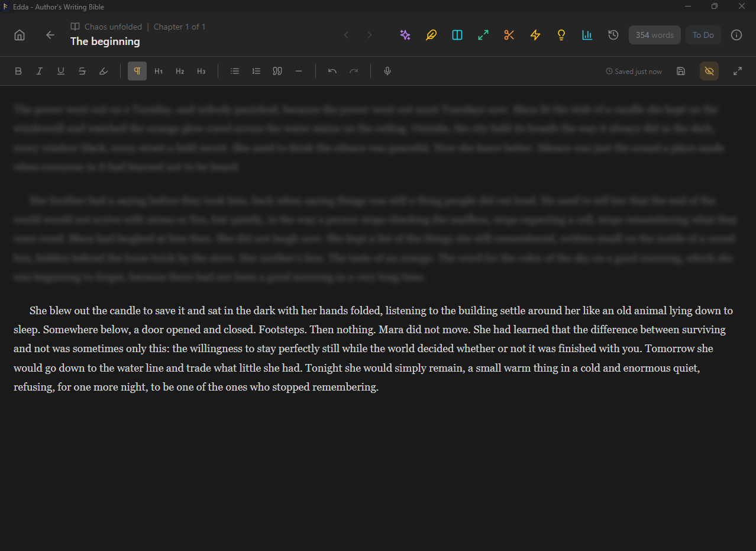
Task: Click the Edda app logo in title bar
Action: pyautogui.click(x=6, y=7)
